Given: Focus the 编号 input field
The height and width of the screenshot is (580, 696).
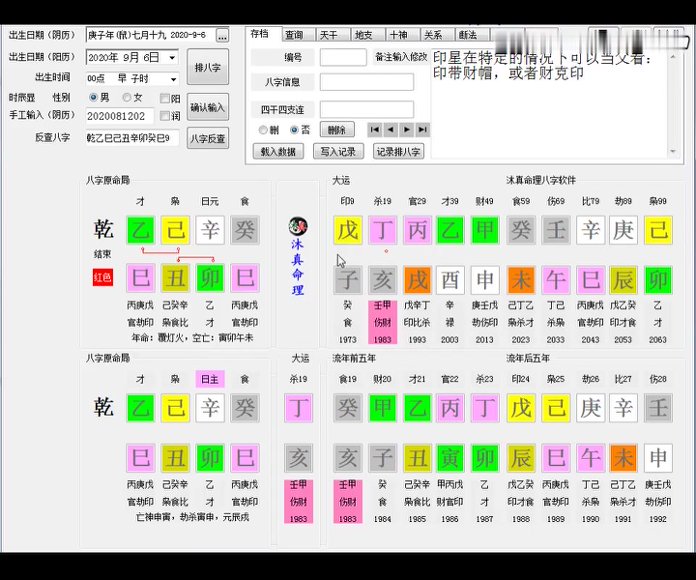Looking at the screenshot, I should 343,57.
